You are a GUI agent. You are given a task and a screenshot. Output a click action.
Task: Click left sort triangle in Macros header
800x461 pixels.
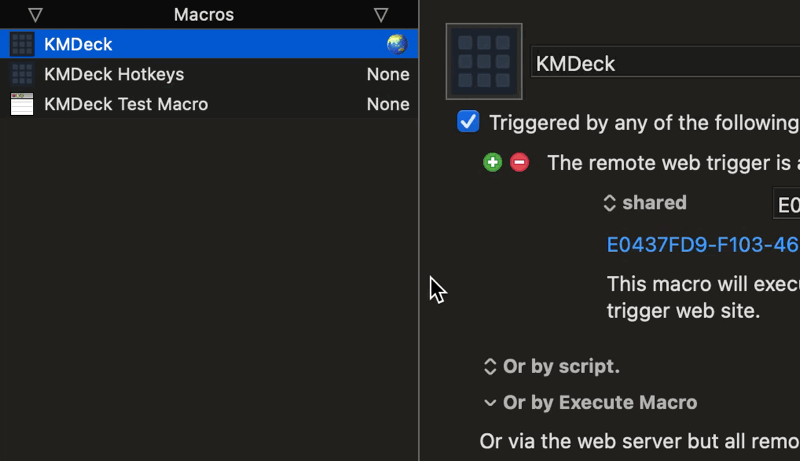coord(35,15)
